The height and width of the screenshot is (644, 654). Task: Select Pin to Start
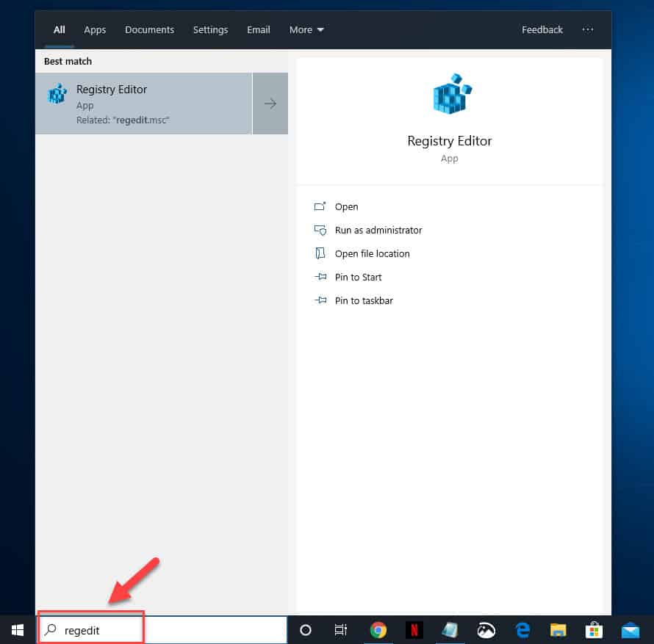click(x=358, y=277)
